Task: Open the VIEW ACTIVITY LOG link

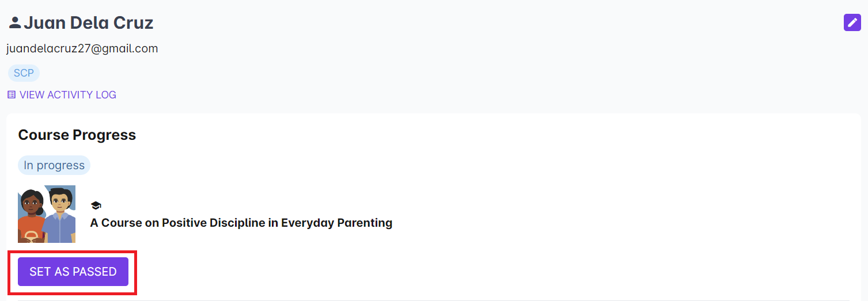Action: [x=67, y=95]
